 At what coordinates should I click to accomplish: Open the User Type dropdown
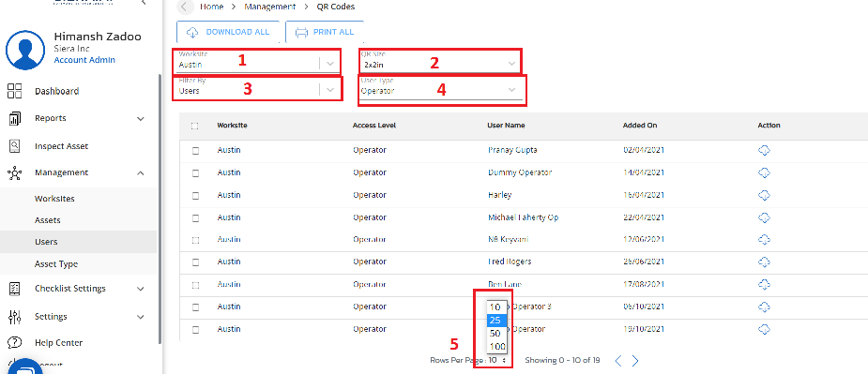(441, 90)
